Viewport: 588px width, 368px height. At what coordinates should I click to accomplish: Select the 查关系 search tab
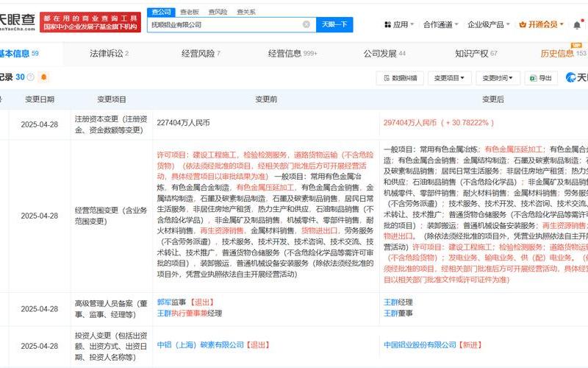pos(246,12)
